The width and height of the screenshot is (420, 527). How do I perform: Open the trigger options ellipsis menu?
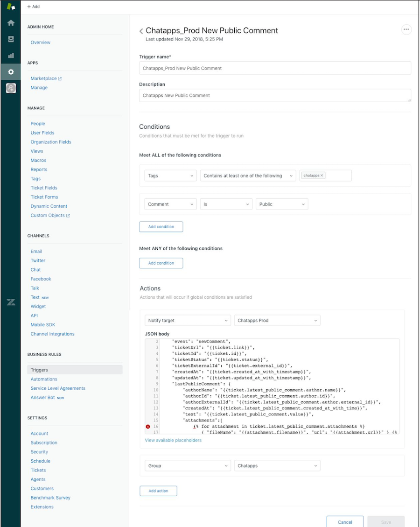(406, 29)
